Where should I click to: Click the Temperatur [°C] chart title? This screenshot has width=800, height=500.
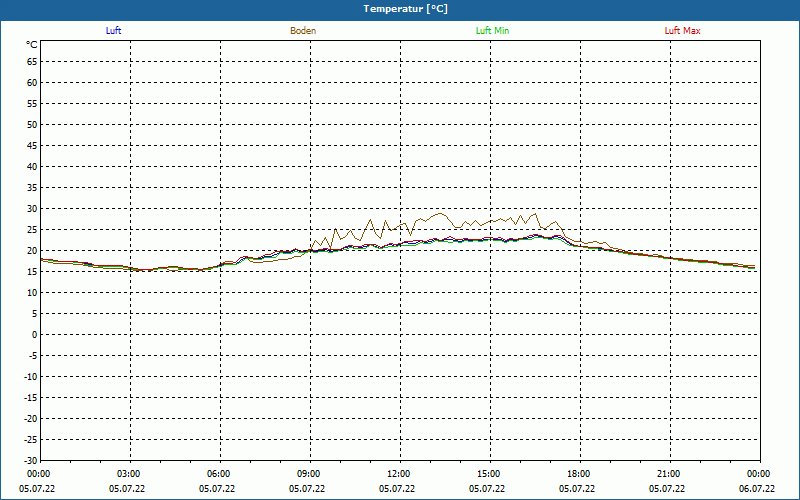pos(406,9)
